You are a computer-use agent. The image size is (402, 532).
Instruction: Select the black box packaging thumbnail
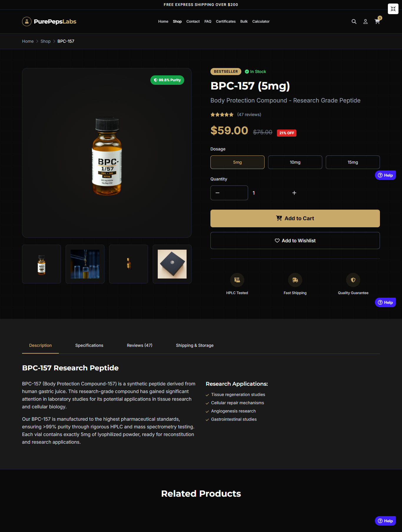tap(172, 264)
